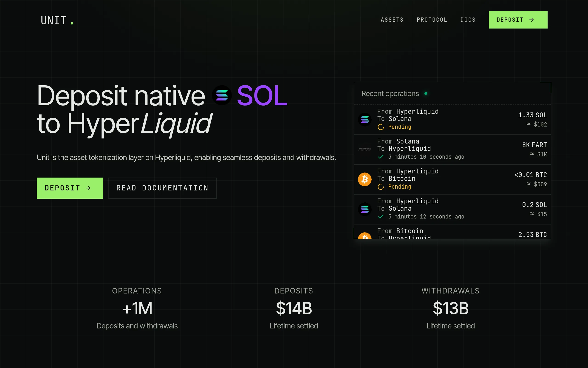This screenshot has width=588, height=368.
Task: Click the <0.01 BTC amount
Action: (530, 175)
